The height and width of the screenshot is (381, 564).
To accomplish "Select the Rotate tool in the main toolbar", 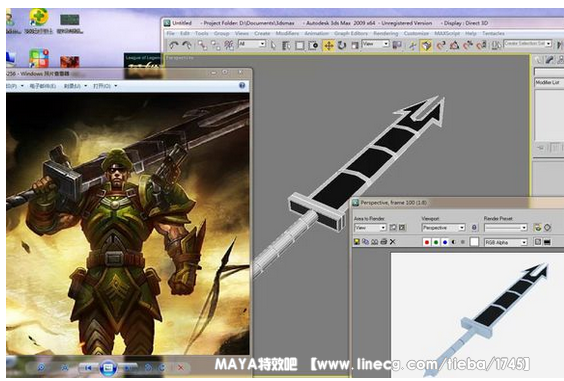I will pyautogui.click(x=341, y=46).
